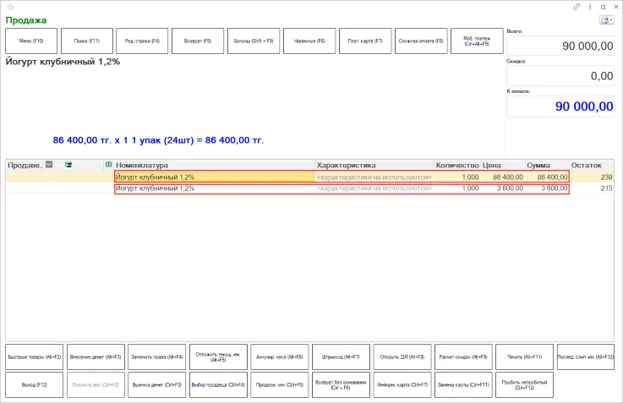Click Остаток value 215
The width and height of the screenshot is (623, 403).
[x=606, y=188]
